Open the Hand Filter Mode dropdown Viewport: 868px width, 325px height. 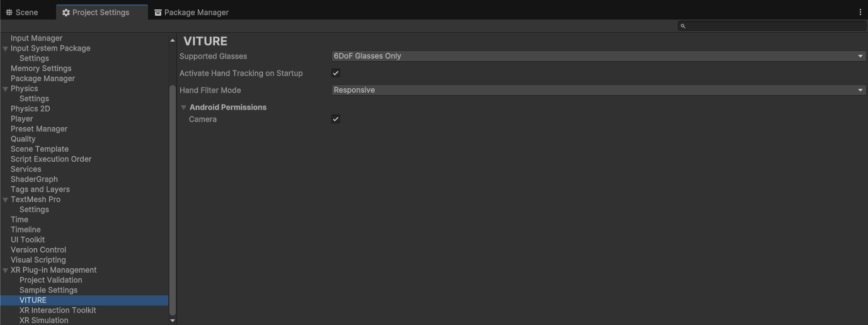598,90
